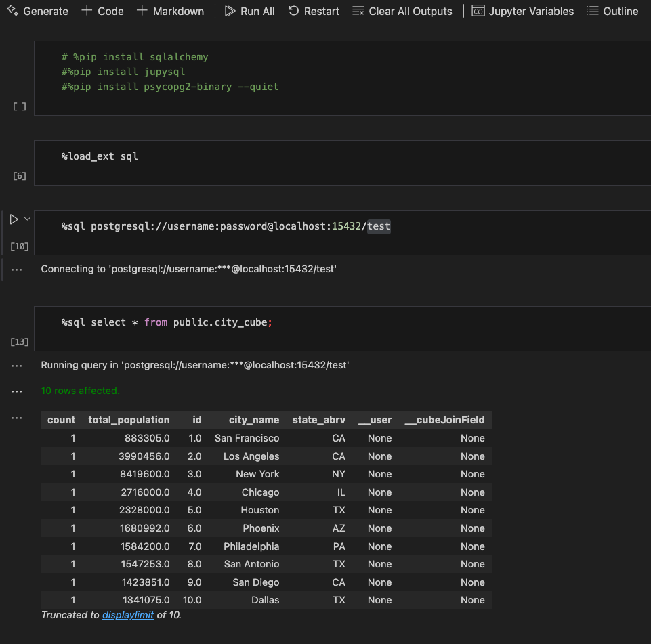Click the '10 rows affected.' message
Image resolution: width=651 pixels, height=644 pixels.
(80, 391)
